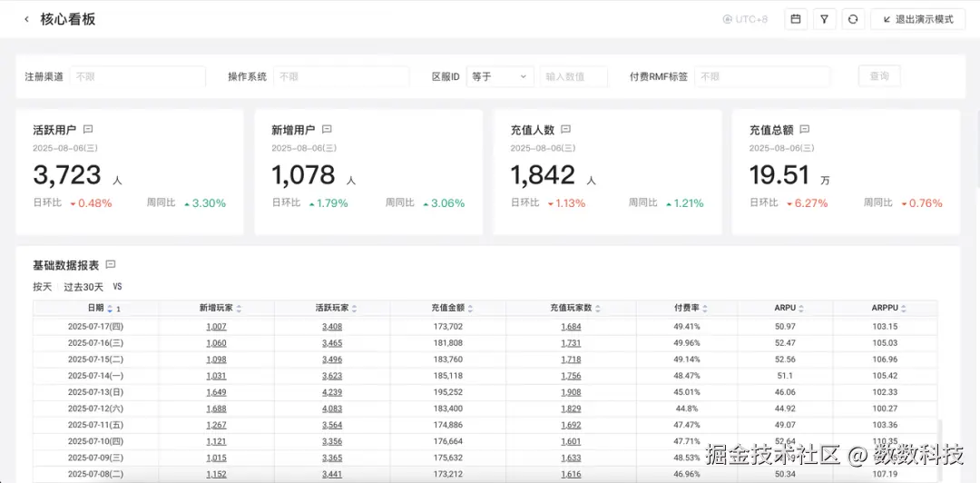Open 新增玩家 link 1,007 for 2025-07-17

click(216, 327)
